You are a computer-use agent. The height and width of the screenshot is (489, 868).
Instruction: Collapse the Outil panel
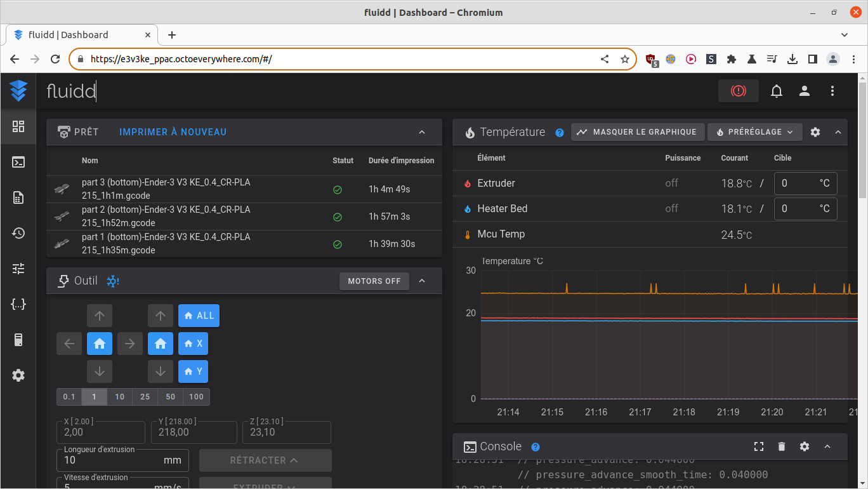422,281
